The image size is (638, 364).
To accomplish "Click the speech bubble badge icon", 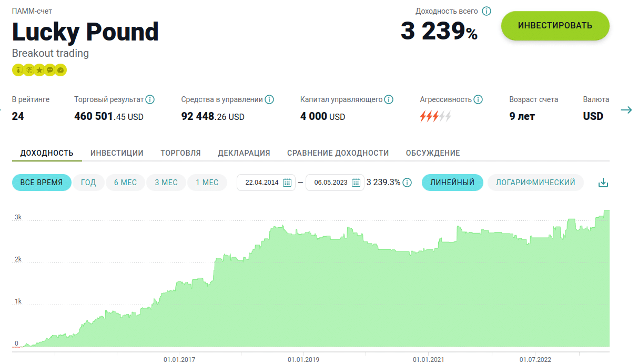I will click(50, 70).
